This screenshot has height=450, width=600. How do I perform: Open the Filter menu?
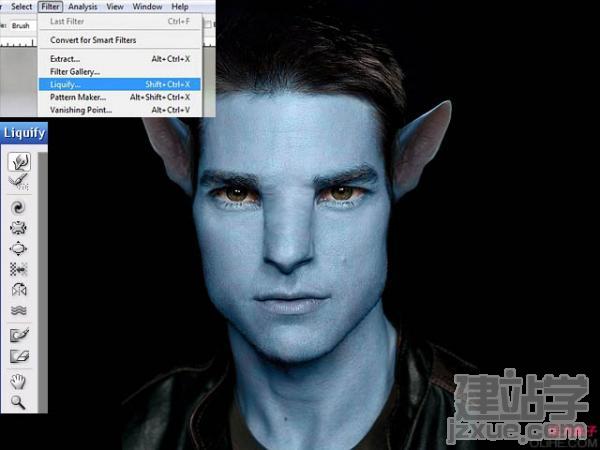pos(50,7)
